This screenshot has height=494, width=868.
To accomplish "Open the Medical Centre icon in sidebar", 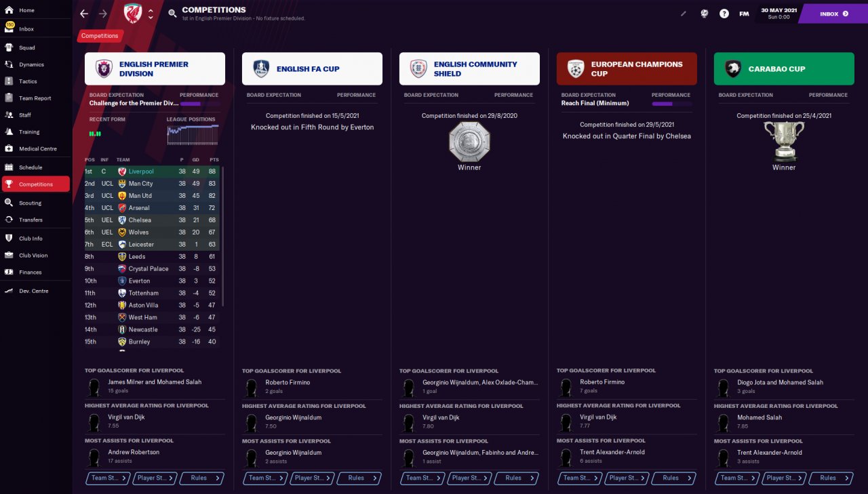I will 9,149.
